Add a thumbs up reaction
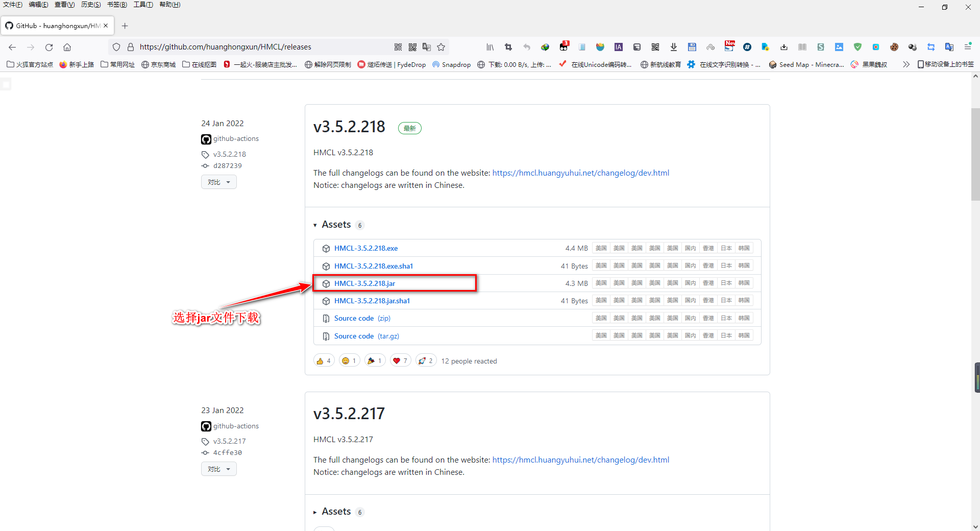The width and height of the screenshot is (980, 531). tap(324, 361)
